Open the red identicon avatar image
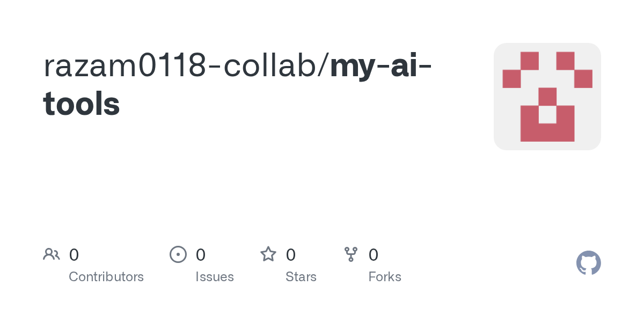The image size is (644, 322). 547,97
